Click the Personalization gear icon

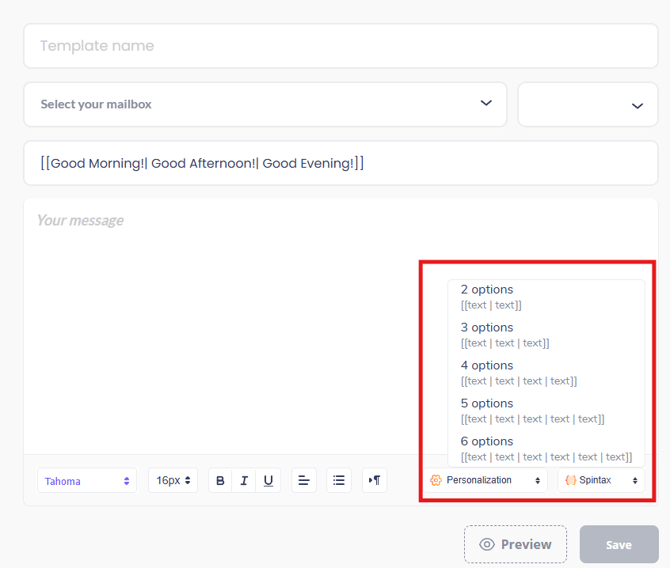click(x=436, y=481)
